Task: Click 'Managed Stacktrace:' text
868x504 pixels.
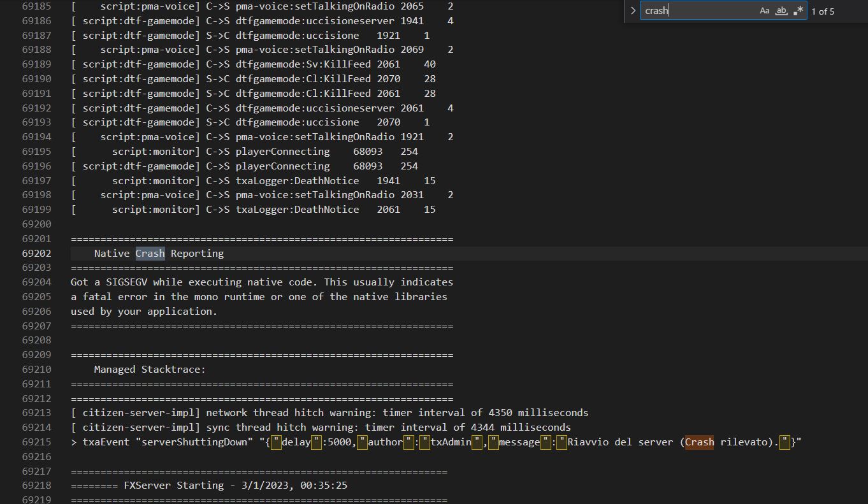Action: [x=150, y=369]
